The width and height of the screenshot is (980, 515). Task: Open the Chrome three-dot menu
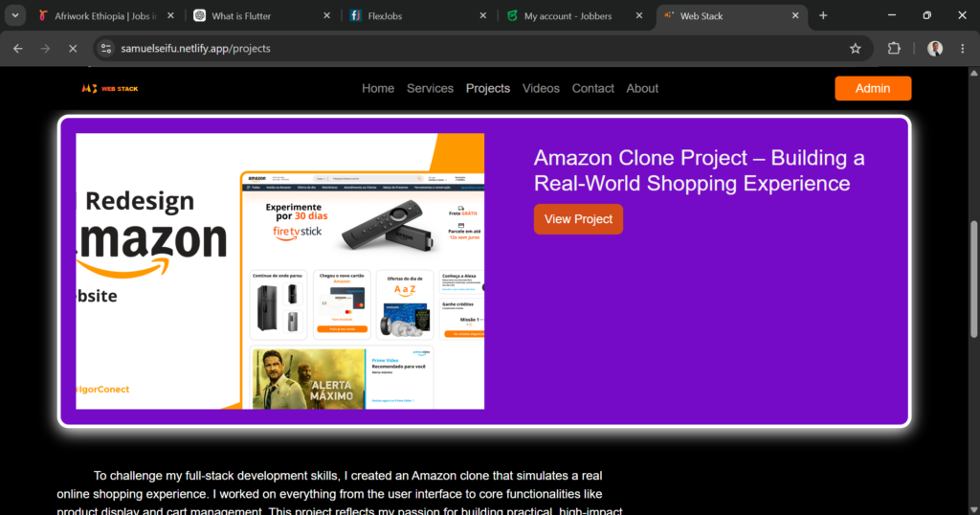(x=963, y=48)
